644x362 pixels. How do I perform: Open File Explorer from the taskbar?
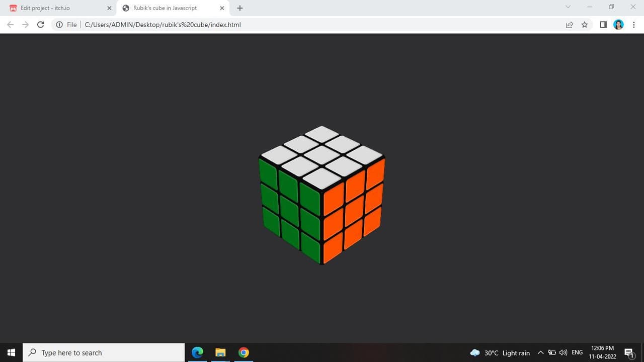click(x=220, y=352)
